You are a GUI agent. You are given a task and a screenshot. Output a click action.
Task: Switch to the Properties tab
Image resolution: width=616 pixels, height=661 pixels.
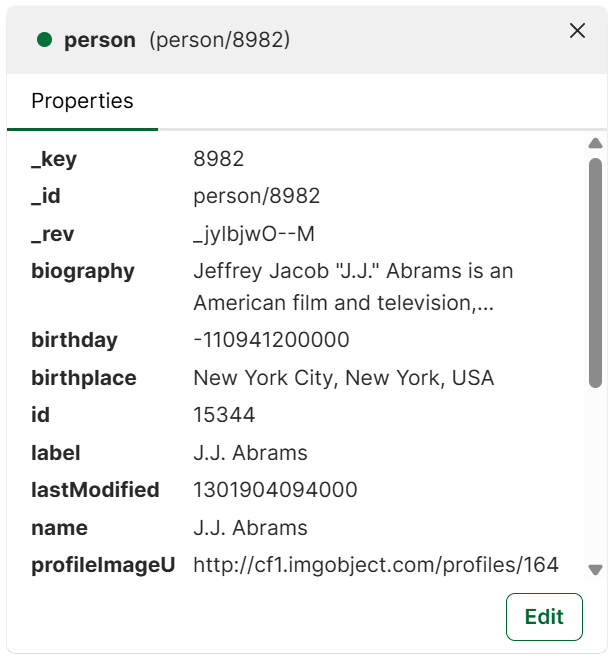pyautogui.click(x=82, y=101)
